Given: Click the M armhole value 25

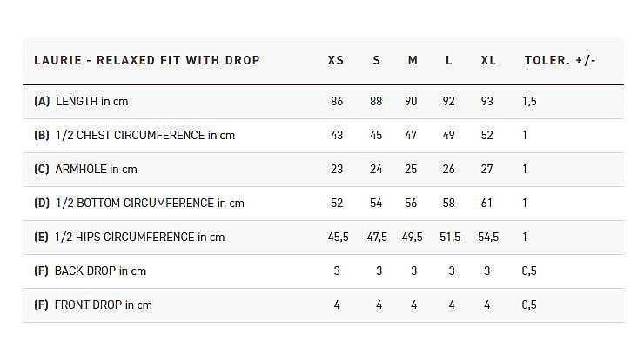Looking at the screenshot, I should click(411, 170).
